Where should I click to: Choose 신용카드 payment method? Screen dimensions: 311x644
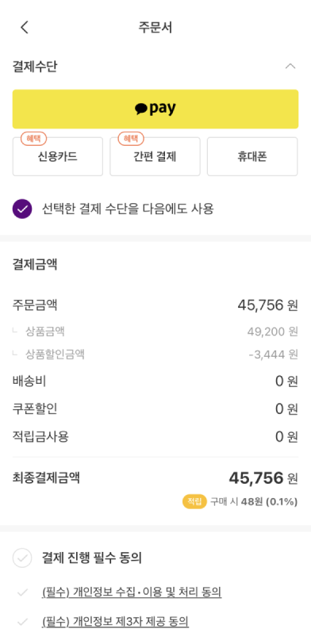[x=58, y=156]
